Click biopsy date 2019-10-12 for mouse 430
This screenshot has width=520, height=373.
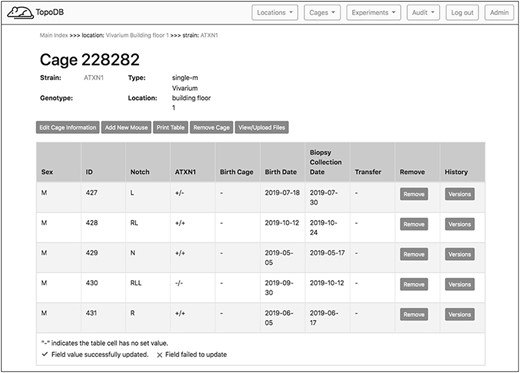tap(327, 283)
